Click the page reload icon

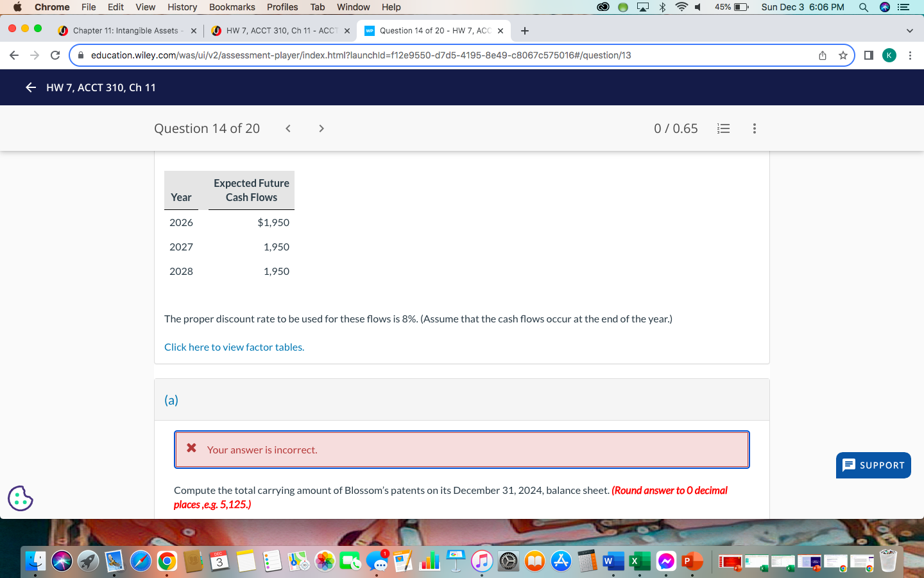tap(55, 55)
